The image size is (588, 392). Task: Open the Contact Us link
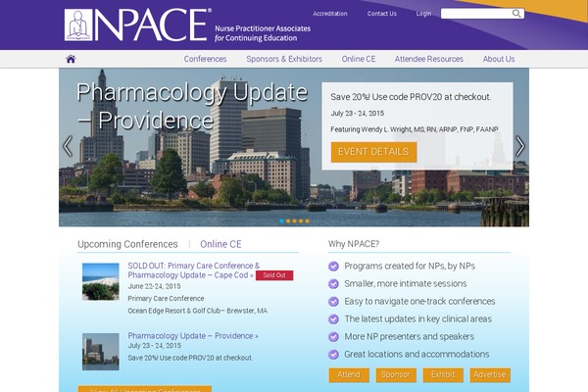(x=382, y=14)
